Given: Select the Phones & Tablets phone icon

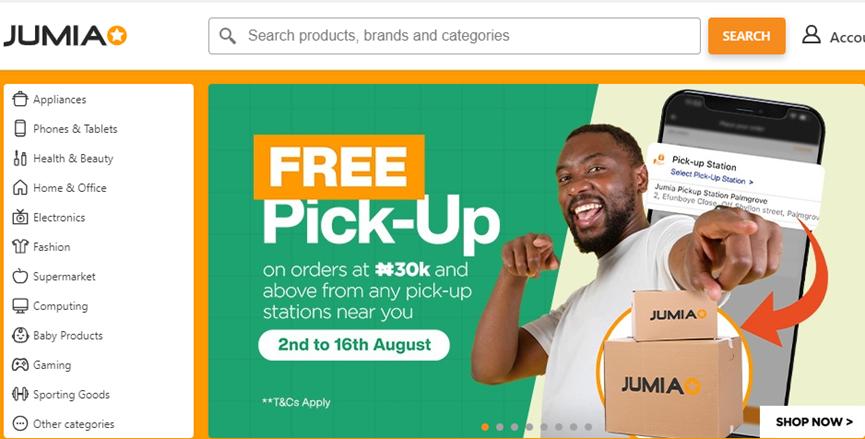Looking at the screenshot, I should (x=20, y=129).
